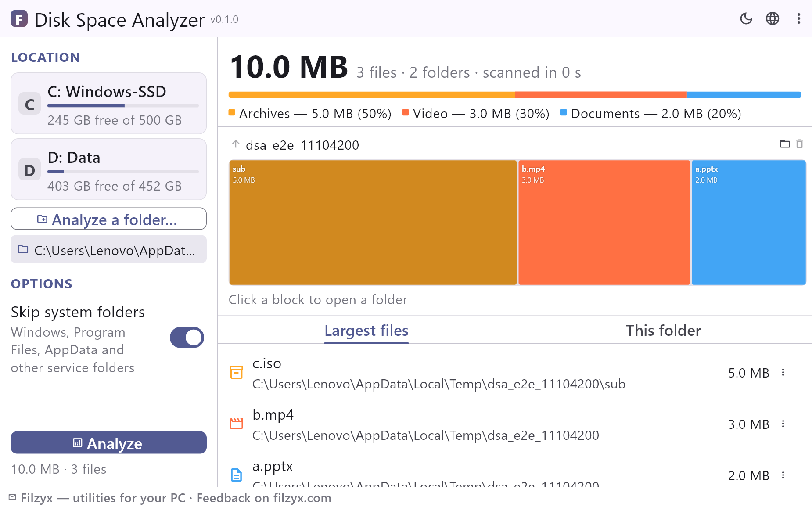Go up with the arrow beside dsa_e2e_11104200
812x507 pixels.
(236, 144)
